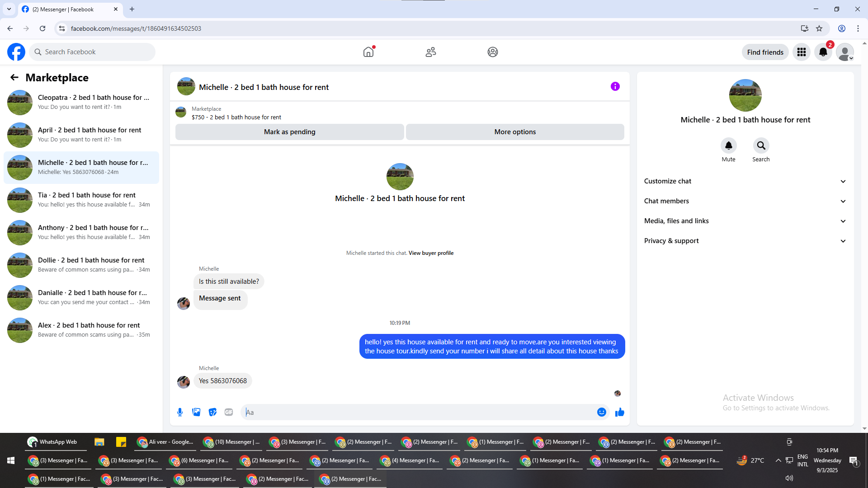Viewport: 868px width, 488px height.
Task: Open April conversation in list
Action: (x=81, y=135)
